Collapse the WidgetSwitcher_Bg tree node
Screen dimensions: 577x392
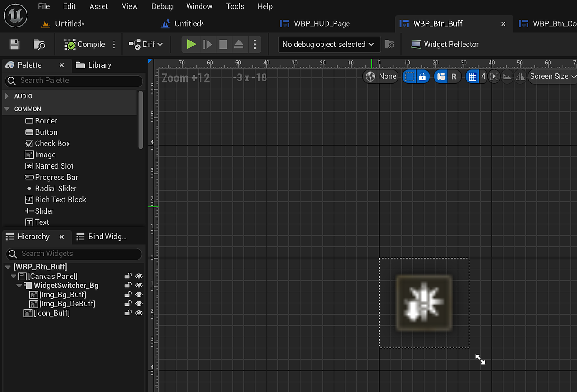tap(19, 286)
